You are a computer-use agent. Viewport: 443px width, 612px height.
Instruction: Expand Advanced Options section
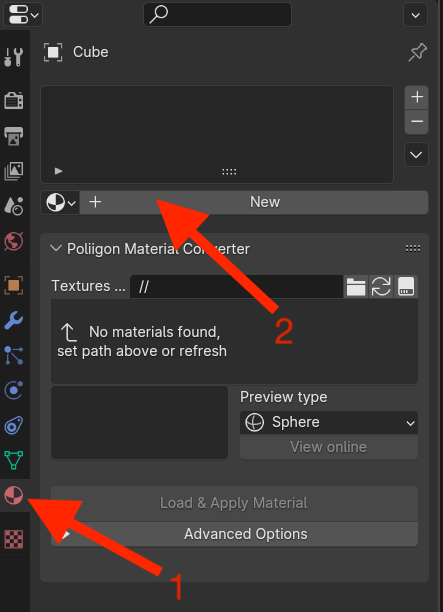[234, 534]
